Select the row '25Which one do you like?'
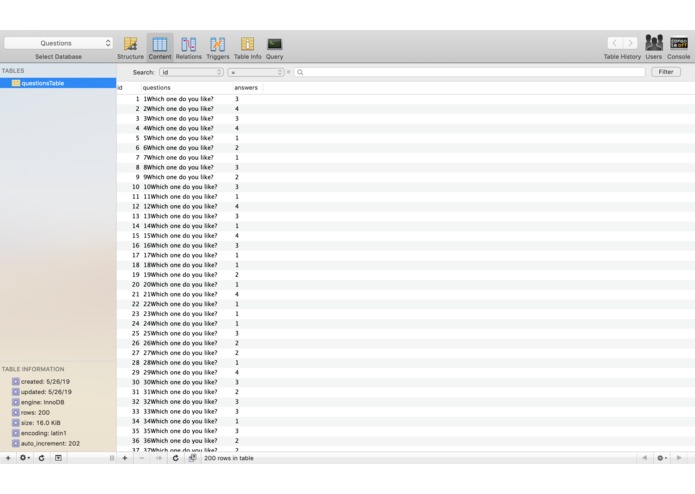The height and width of the screenshot is (494, 695). [x=406, y=333]
